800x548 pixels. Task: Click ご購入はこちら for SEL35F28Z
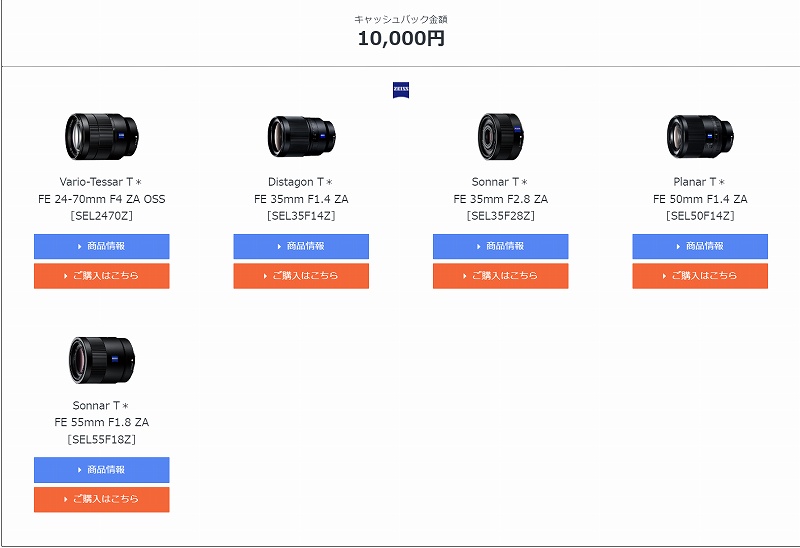click(x=501, y=276)
